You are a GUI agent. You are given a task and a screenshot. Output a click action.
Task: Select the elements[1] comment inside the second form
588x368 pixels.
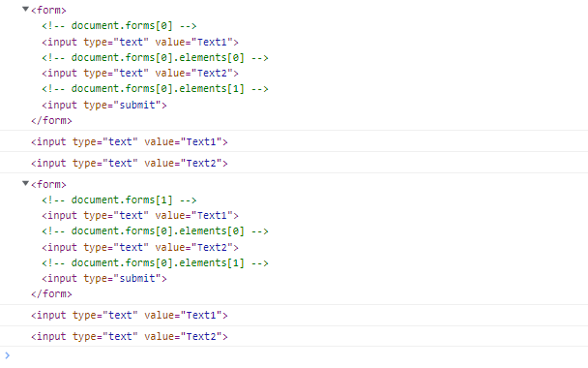(156, 263)
